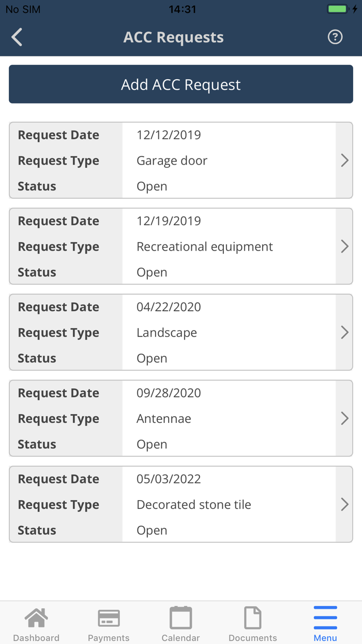Image resolution: width=362 pixels, height=644 pixels.
Task: Tap the Antennae request's Open status
Action: 152,444
